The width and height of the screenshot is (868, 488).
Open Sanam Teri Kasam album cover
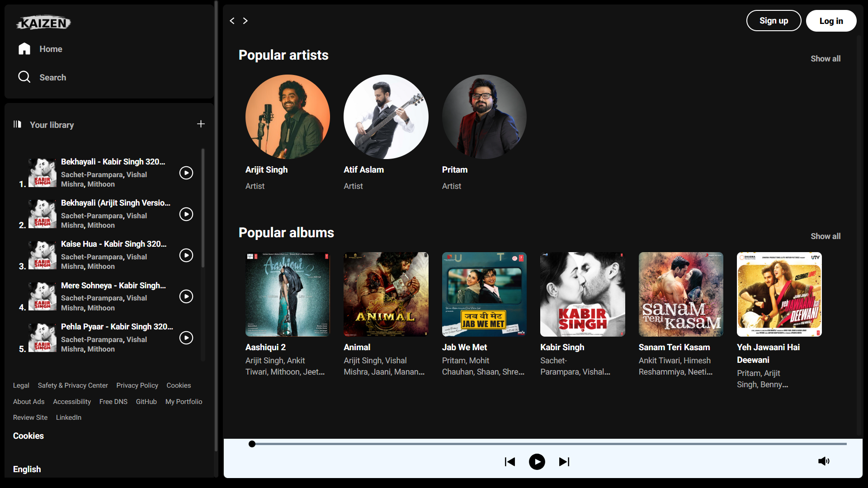[x=681, y=294]
